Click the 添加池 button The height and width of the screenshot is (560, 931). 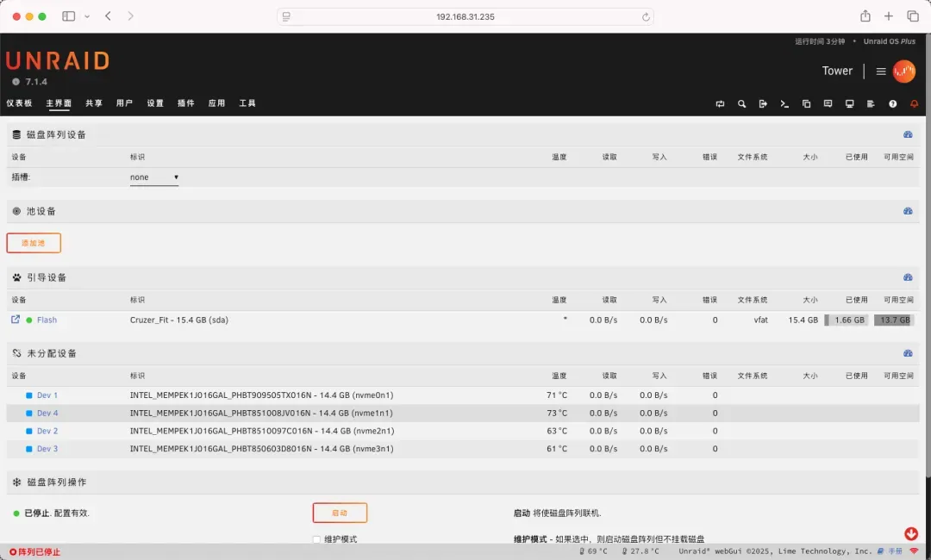[34, 243]
